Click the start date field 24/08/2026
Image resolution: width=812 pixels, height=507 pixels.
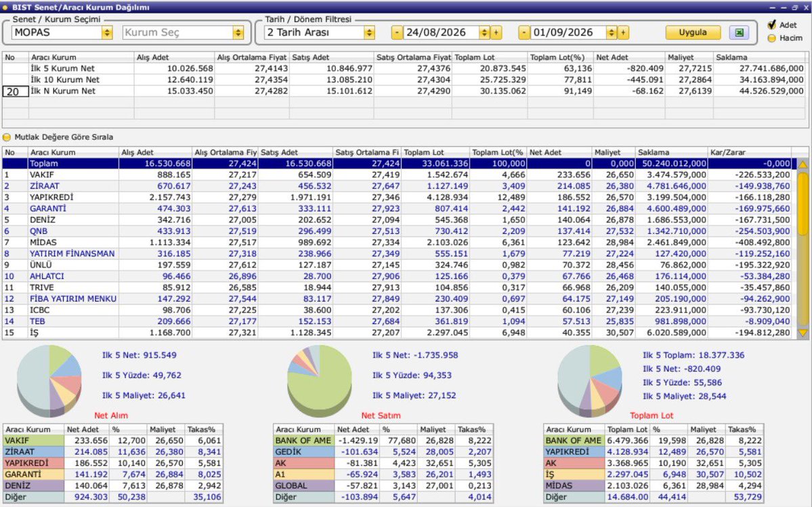point(441,33)
